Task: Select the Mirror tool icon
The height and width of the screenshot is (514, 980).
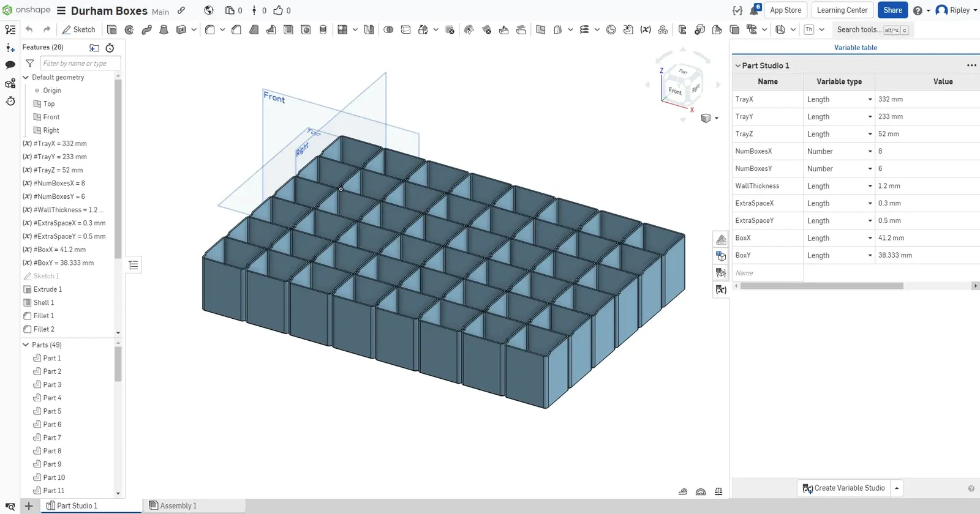Action: tap(369, 29)
